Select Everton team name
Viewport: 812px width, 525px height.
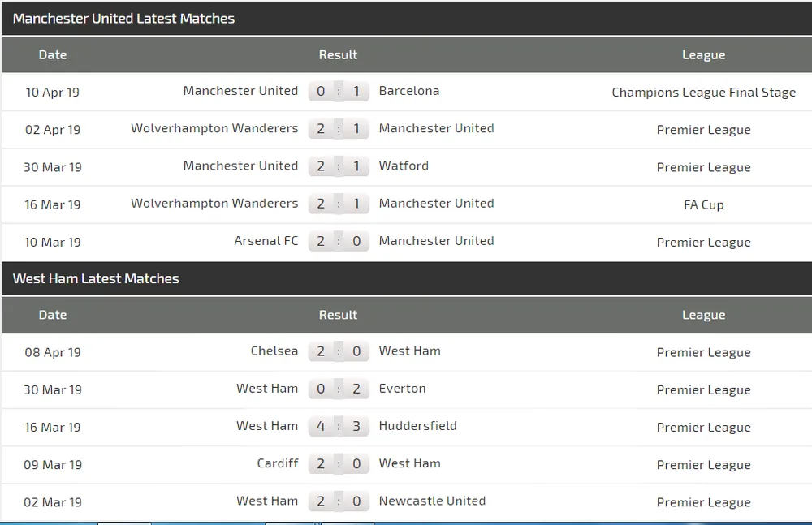(x=402, y=388)
